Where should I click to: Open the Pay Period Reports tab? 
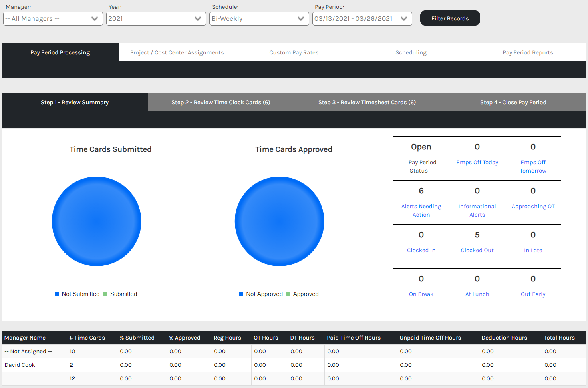pyautogui.click(x=528, y=52)
